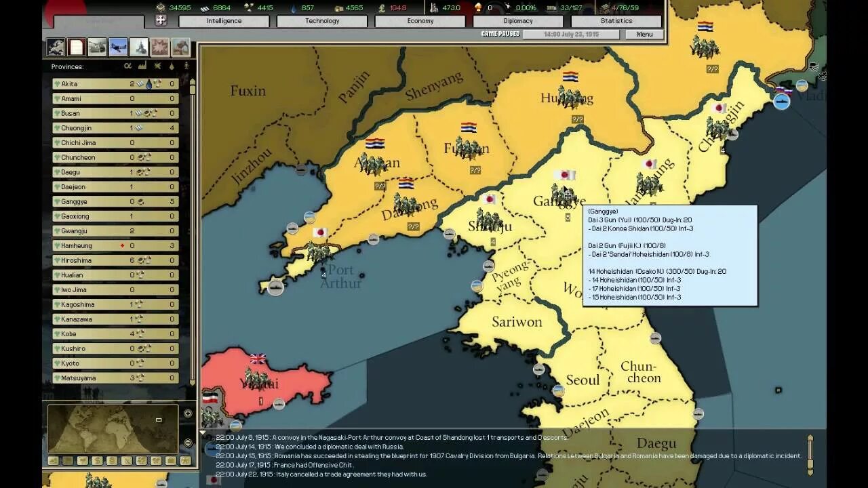The width and height of the screenshot is (868, 488).
Task: Select Matsuyama province row
Action: [x=116, y=378]
